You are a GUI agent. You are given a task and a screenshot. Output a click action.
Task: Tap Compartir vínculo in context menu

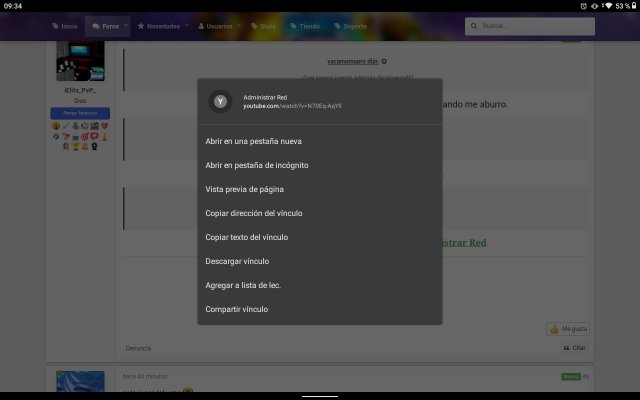pos(236,309)
